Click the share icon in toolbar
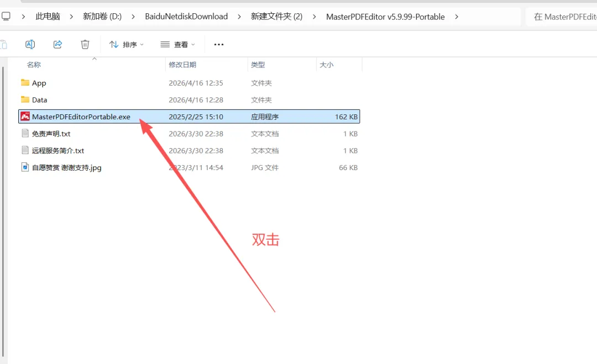 click(57, 45)
